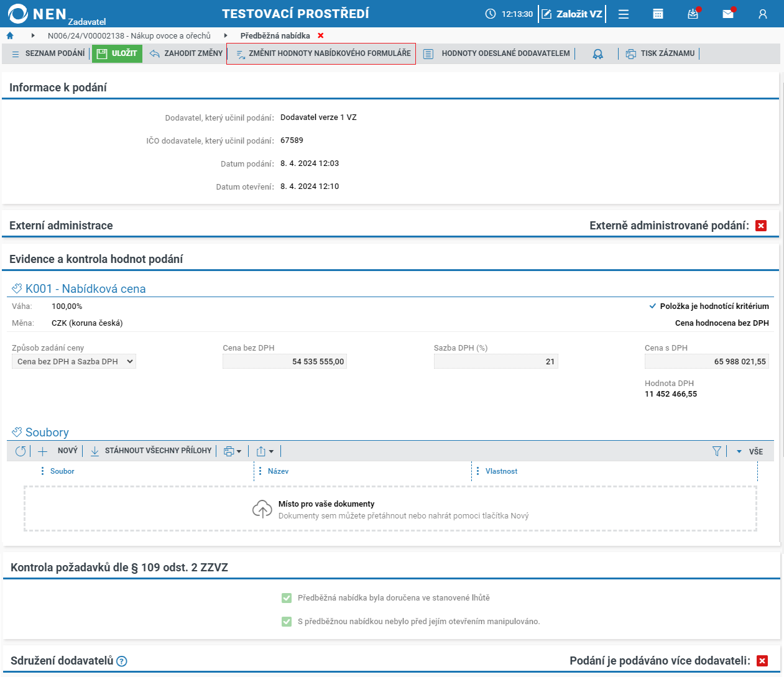Open the mail envelope icon

[x=728, y=14]
